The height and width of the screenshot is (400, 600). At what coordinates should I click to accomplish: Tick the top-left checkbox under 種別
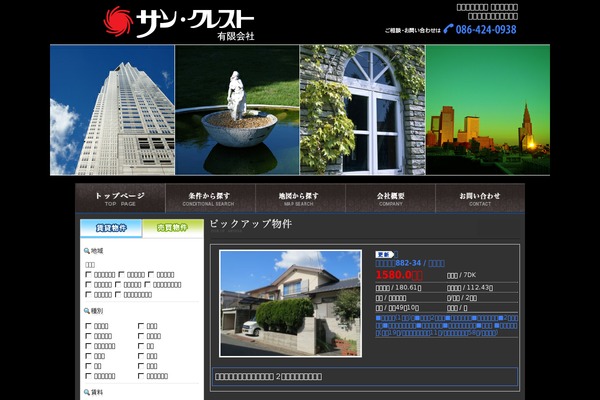[x=88, y=326]
